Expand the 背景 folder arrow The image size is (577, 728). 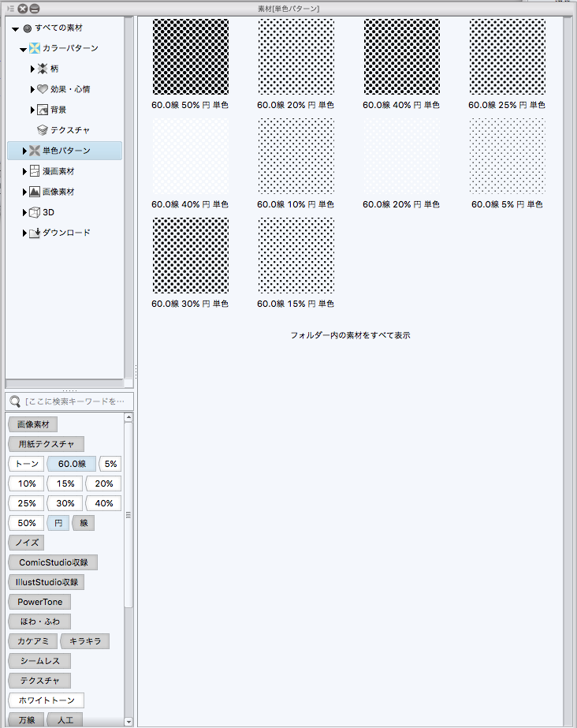point(32,110)
